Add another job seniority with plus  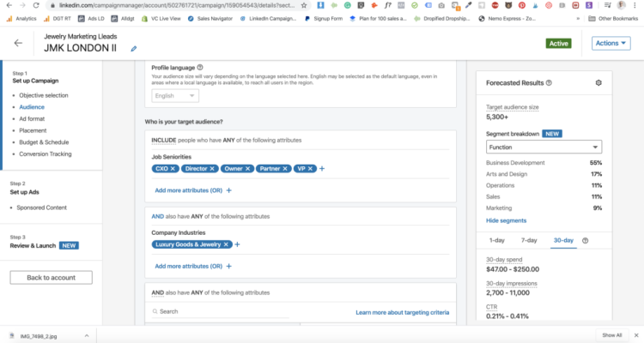[322, 169]
